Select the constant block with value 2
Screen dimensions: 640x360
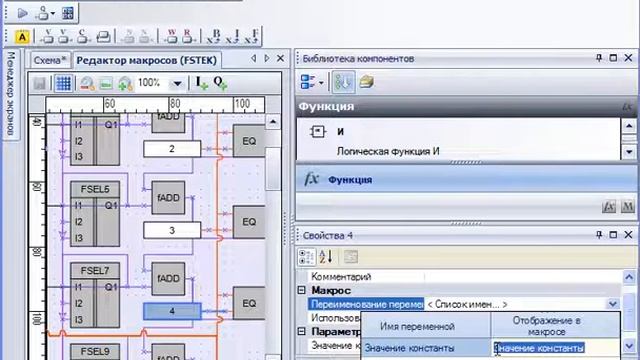coord(172,149)
